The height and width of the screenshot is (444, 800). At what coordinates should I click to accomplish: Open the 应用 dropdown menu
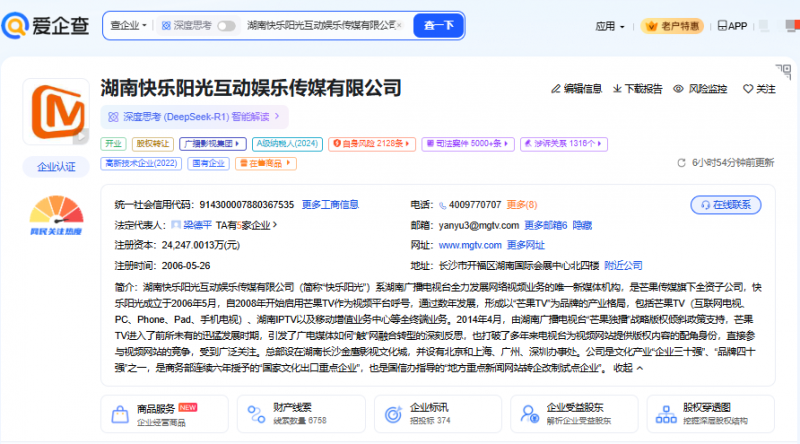[608, 26]
